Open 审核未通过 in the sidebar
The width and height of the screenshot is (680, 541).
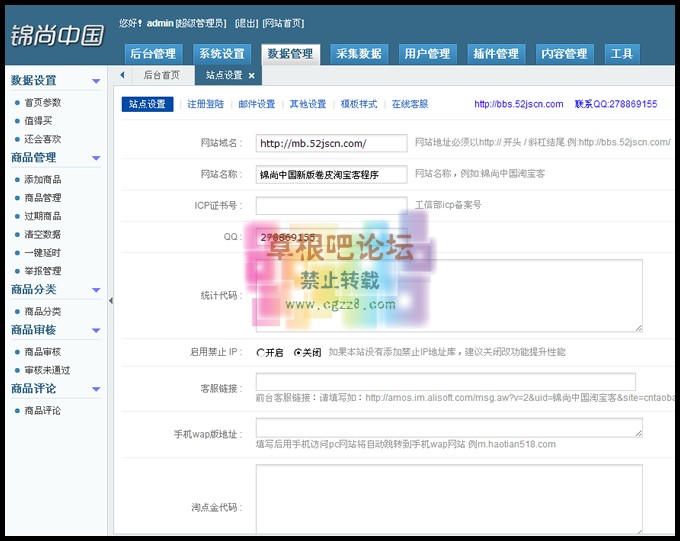coord(47,370)
